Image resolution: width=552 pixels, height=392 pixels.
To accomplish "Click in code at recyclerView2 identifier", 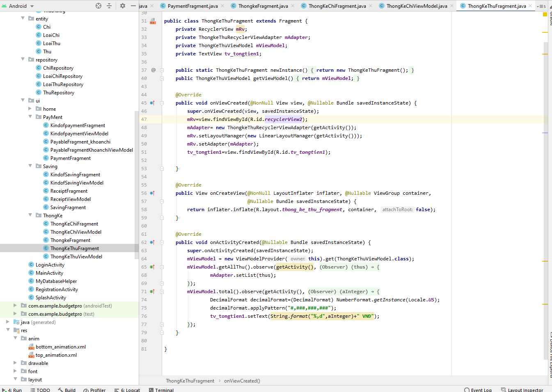I will [283, 119].
